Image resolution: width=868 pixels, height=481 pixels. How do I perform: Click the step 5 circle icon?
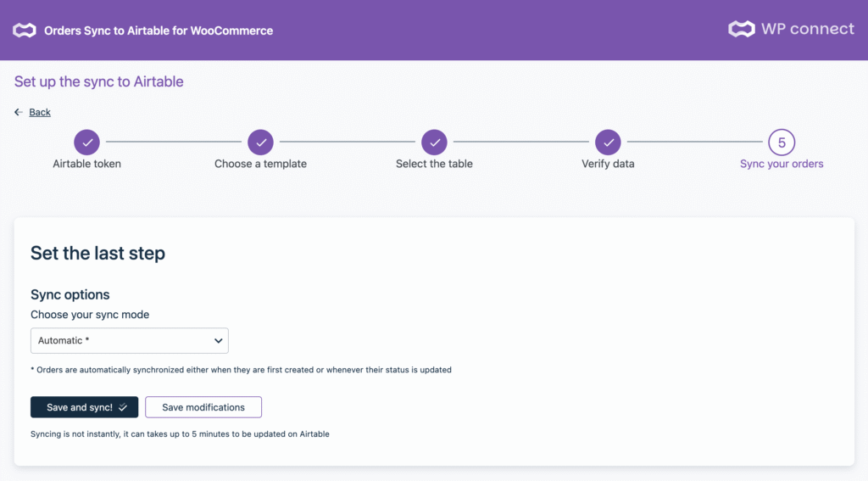coord(782,143)
